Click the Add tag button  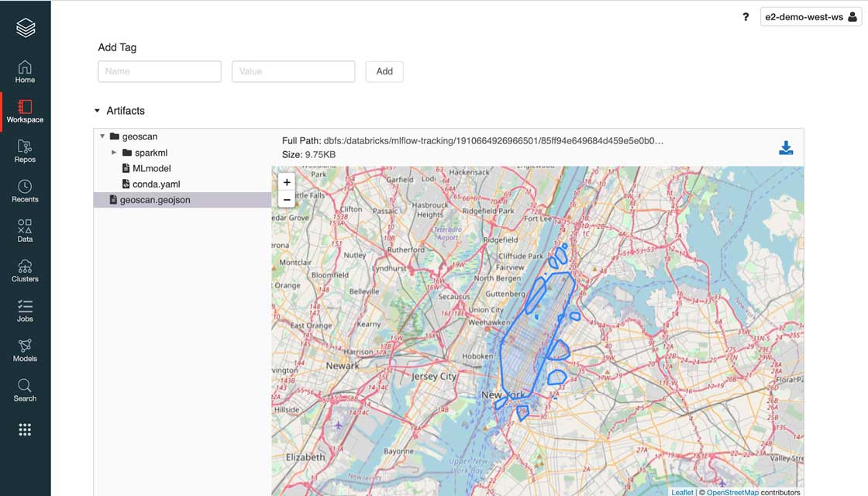click(384, 71)
